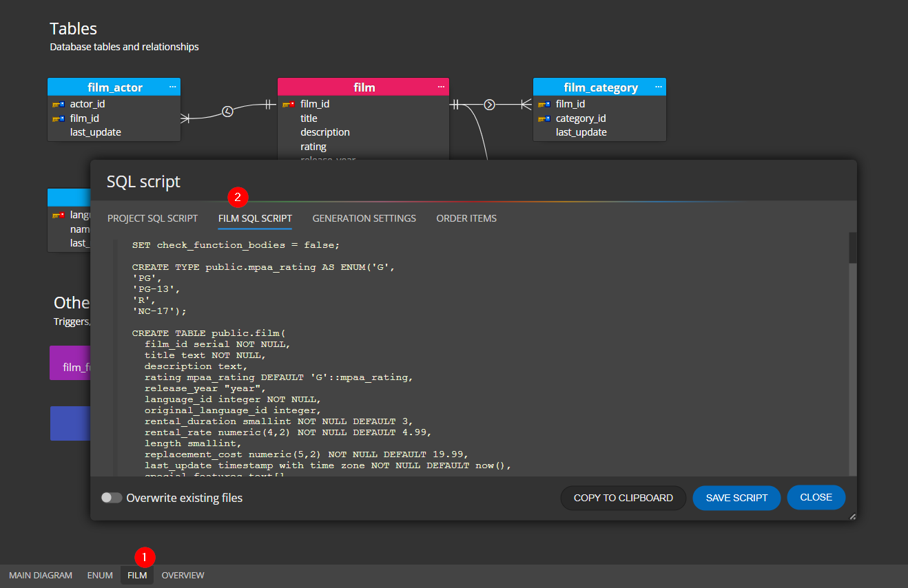The width and height of the screenshot is (908, 588).
Task: Click the category_id key icon in film_category
Action: [x=544, y=118]
